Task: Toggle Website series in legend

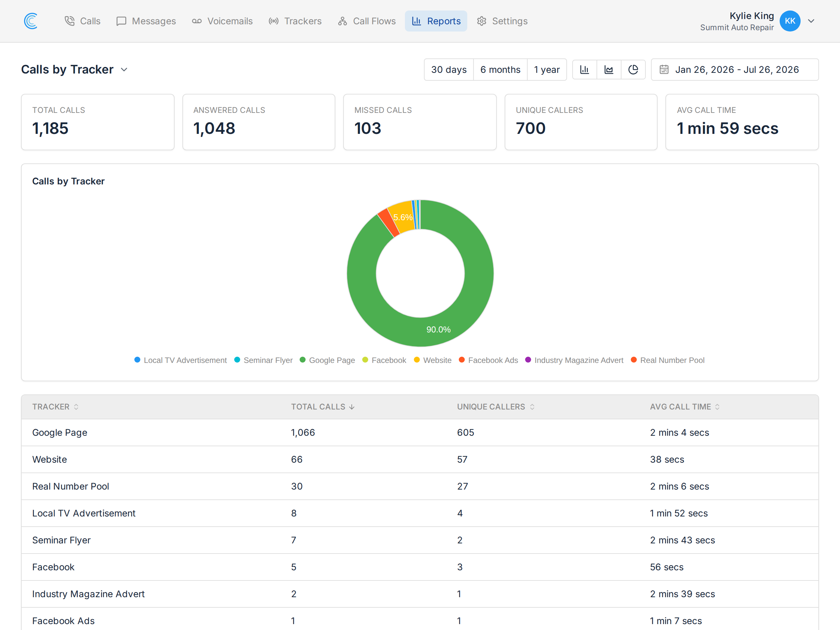Action: point(432,360)
